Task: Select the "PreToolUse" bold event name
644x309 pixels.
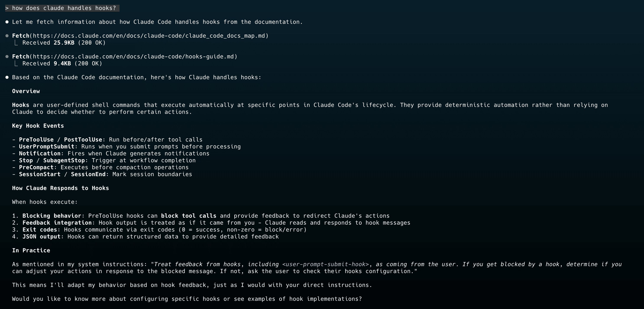Action: (36, 140)
